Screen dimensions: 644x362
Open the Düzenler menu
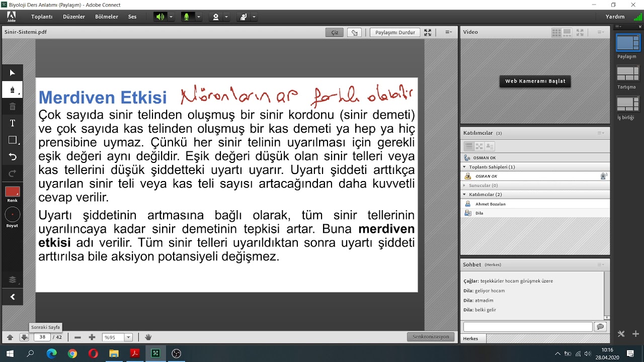tap(74, 17)
